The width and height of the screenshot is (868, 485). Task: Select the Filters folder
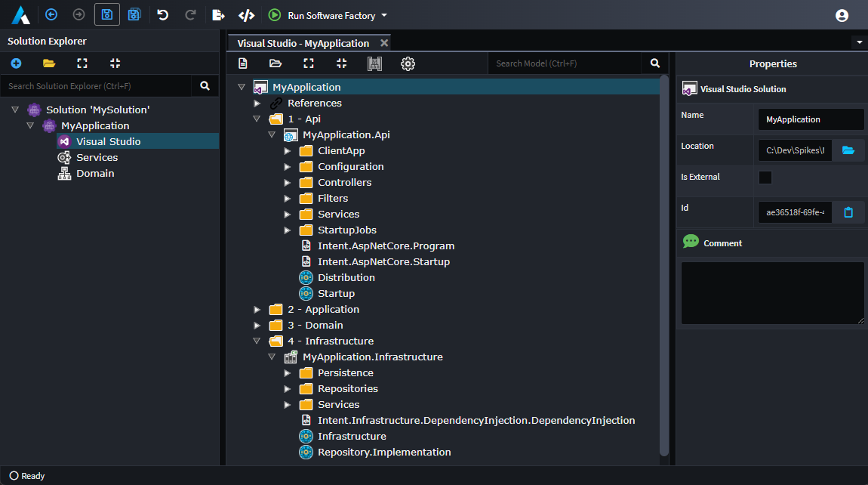pos(333,199)
